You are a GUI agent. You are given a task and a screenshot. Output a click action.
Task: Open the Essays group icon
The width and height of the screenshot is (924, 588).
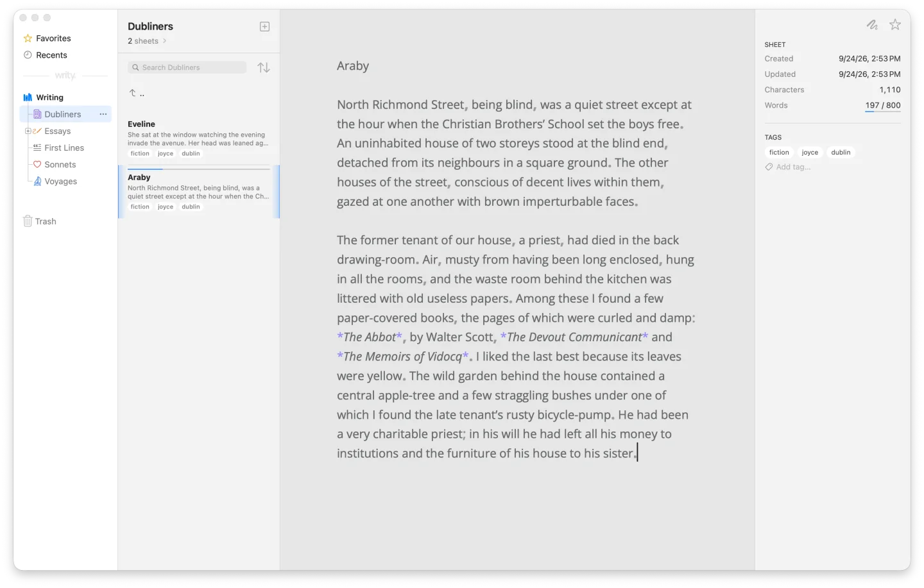pyautogui.click(x=37, y=131)
